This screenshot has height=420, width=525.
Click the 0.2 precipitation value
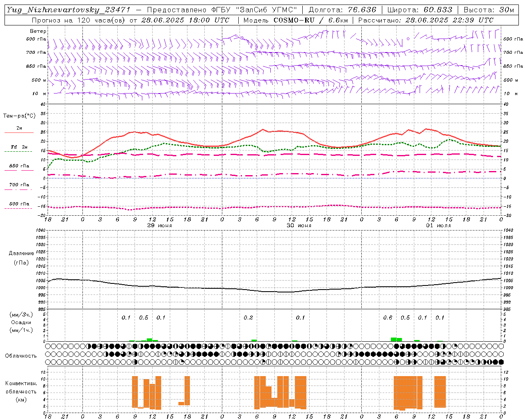pos(248,318)
